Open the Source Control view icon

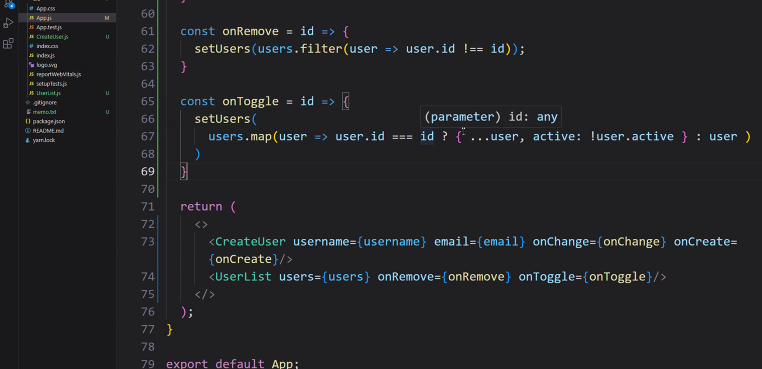(8, 4)
